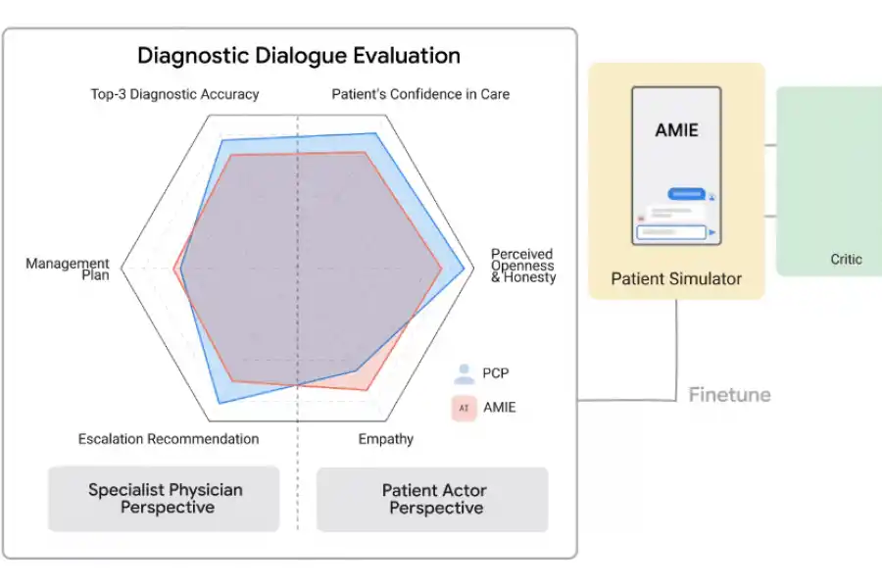Click the Empathy axis label
Image resolution: width=882 pixels, height=588 pixels.
coord(385,439)
